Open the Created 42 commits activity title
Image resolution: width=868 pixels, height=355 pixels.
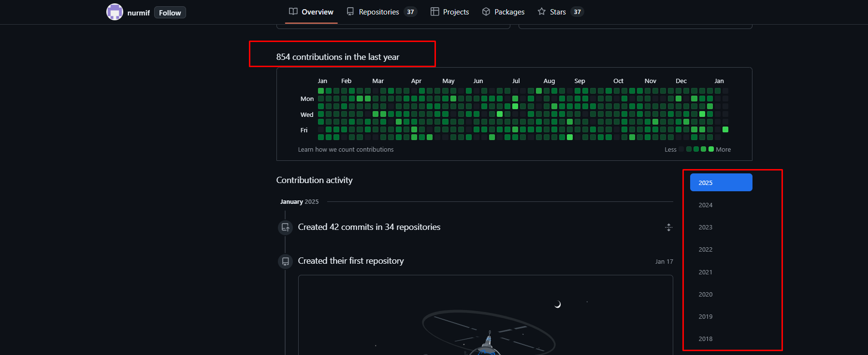[x=369, y=227]
